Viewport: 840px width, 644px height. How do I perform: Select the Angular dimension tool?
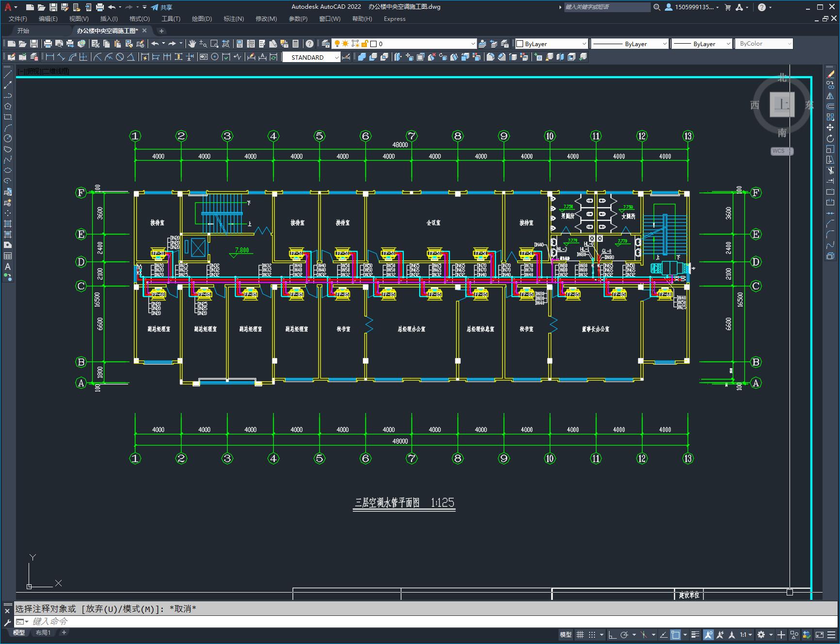click(x=131, y=57)
